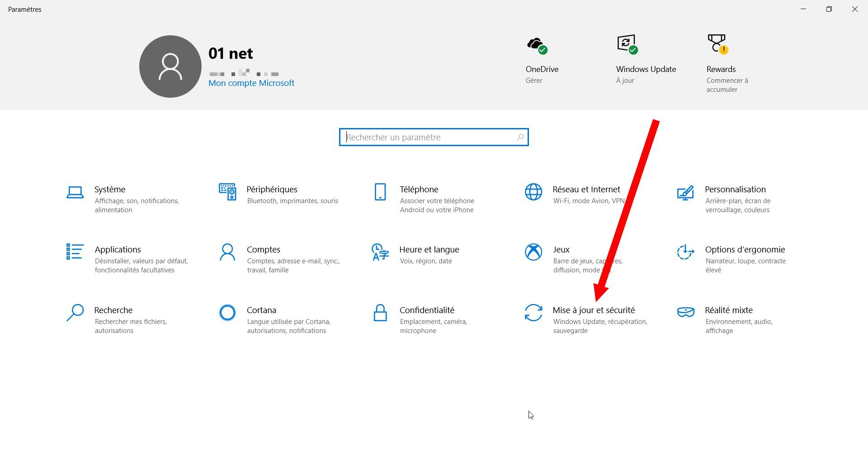868x466 pixels.
Task: Click 'Emplacement, caméra, microphone' description
Action: [x=434, y=326]
